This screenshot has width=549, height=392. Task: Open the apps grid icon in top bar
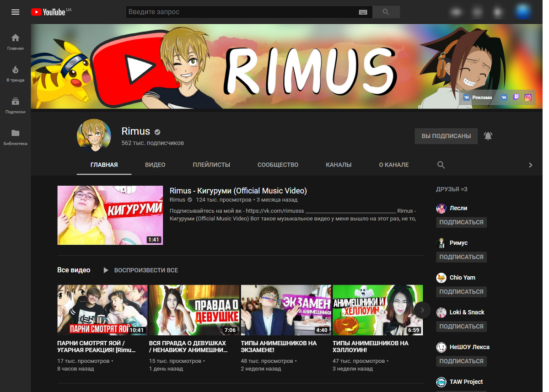tap(477, 12)
